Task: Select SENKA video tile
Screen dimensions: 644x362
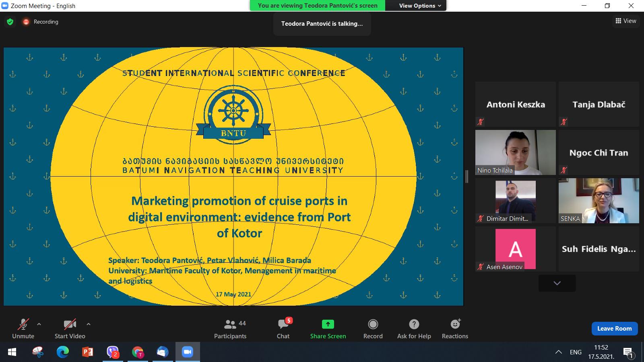Action: coord(599,201)
